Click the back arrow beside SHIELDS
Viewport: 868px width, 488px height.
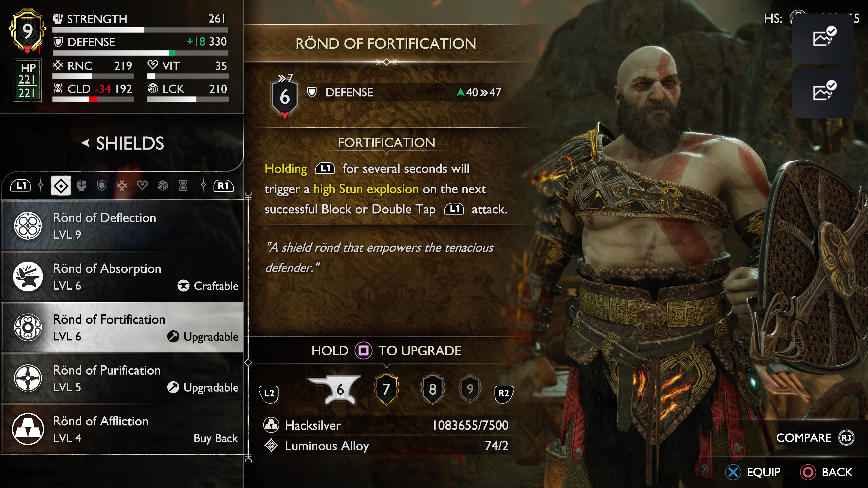tap(86, 143)
